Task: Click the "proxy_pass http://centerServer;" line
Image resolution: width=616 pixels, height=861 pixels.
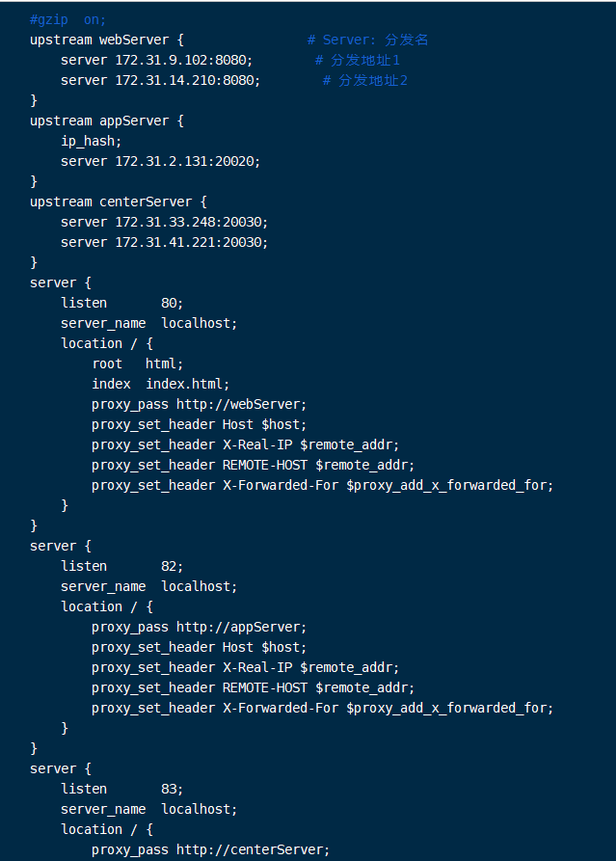Action: [x=211, y=849]
